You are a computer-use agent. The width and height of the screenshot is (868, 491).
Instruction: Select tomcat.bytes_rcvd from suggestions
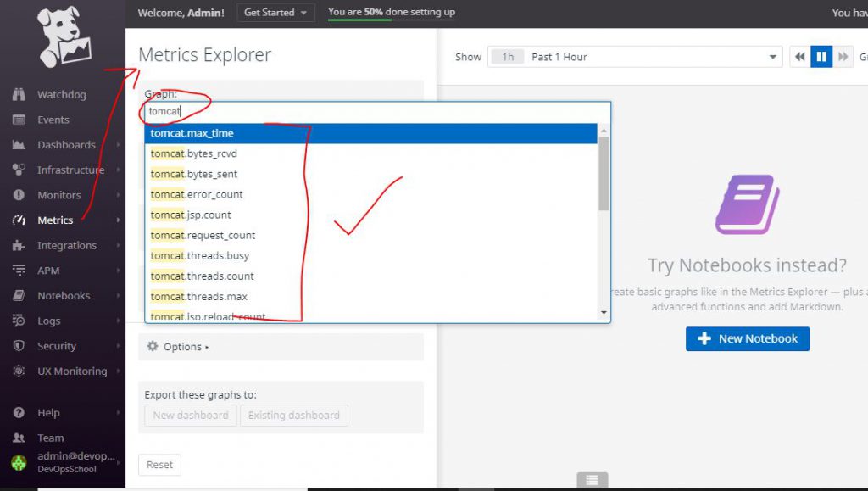194,153
